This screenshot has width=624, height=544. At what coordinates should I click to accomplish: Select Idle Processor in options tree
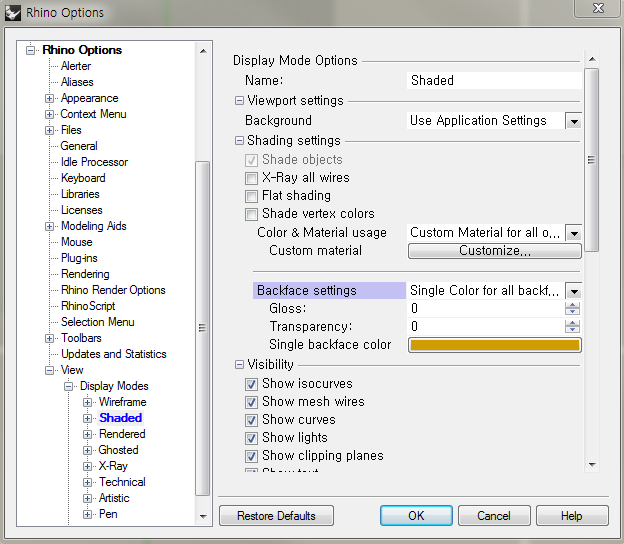coord(94,162)
